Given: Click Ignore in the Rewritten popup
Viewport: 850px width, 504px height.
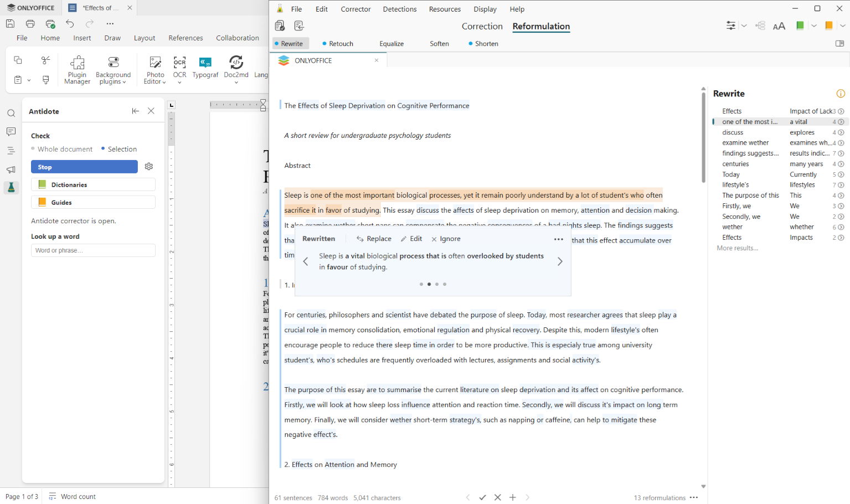Looking at the screenshot, I should coord(446,239).
